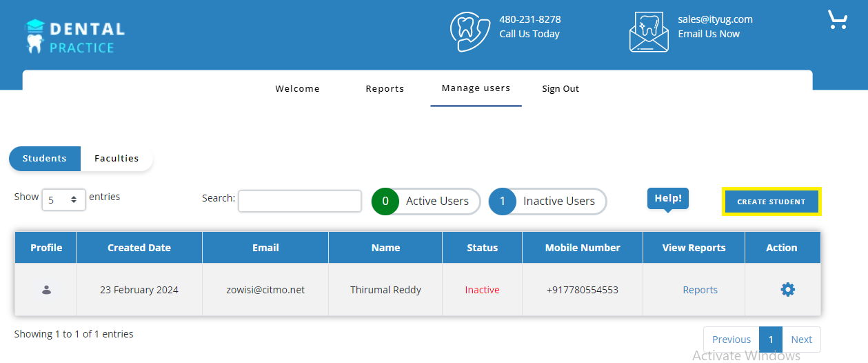This screenshot has height=363, width=868.
Task: Open the gear action icon for Thirumal Reddy
Action: 787,290
